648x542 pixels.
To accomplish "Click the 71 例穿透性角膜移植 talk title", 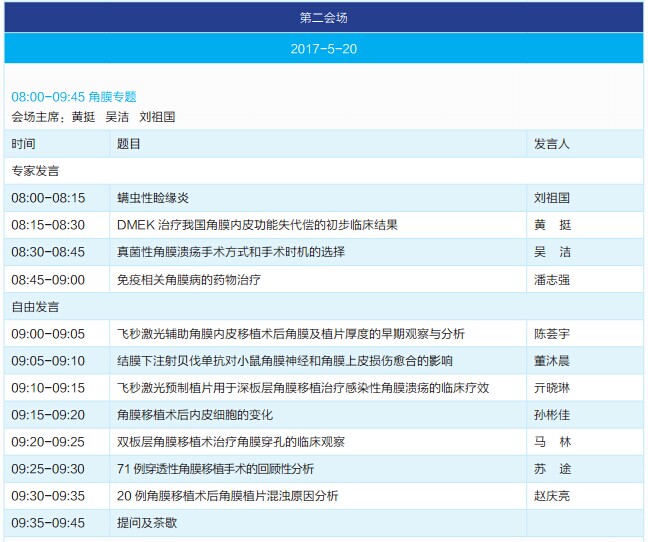I will 215,469.
